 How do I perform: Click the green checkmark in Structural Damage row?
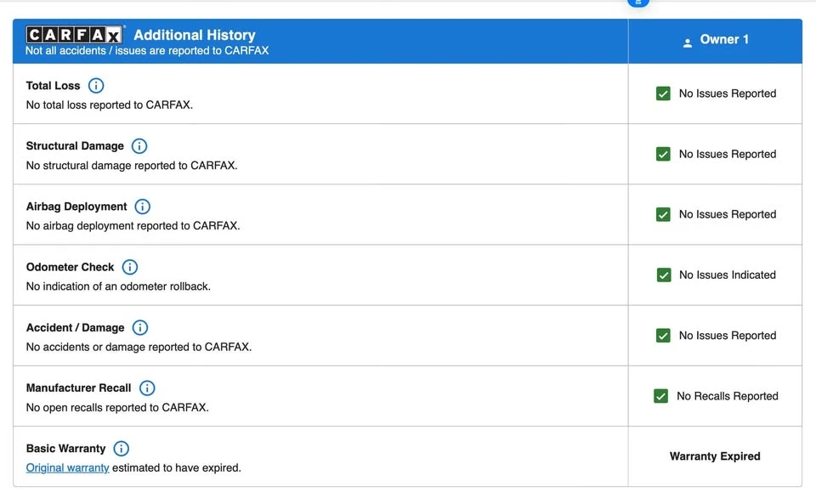tap(663, 154)
